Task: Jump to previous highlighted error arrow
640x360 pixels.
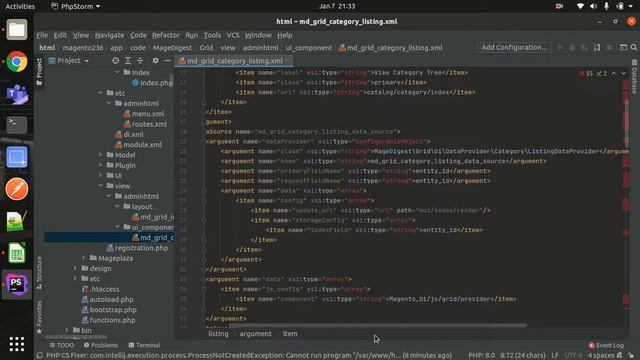Action: pos(614,73)
